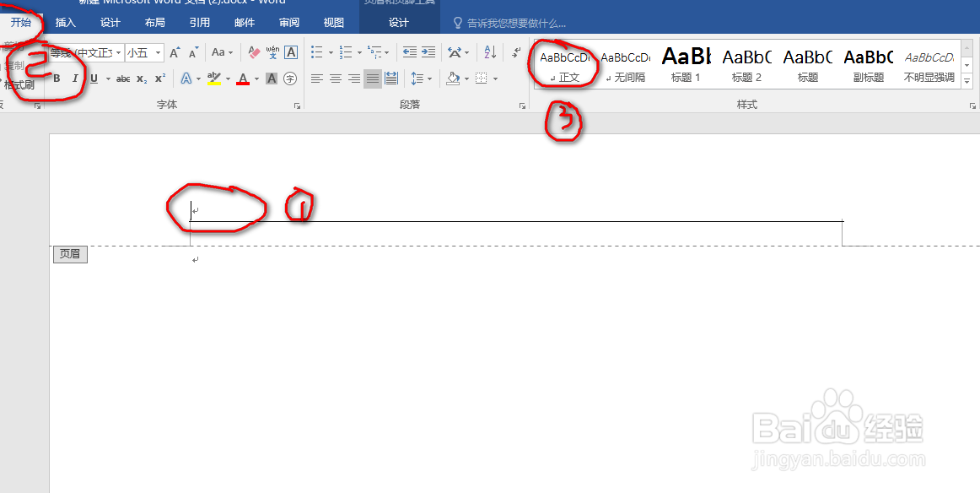Apply the 副标题 style
This screenshot has width=980, height=493.
coord(869,65)
